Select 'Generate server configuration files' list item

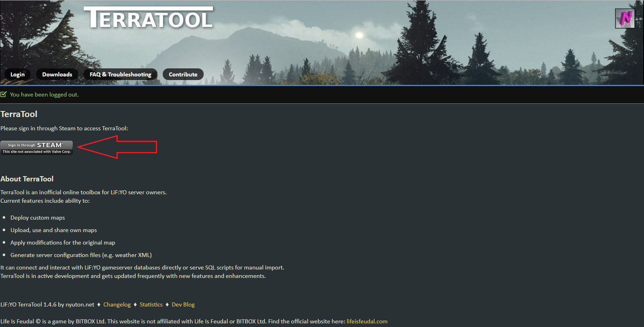[x=81, y=255]
